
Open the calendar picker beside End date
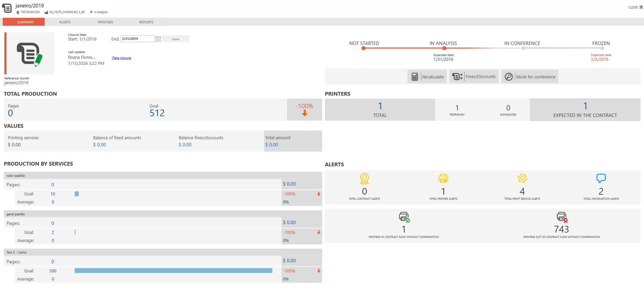(x=158, y=39)
